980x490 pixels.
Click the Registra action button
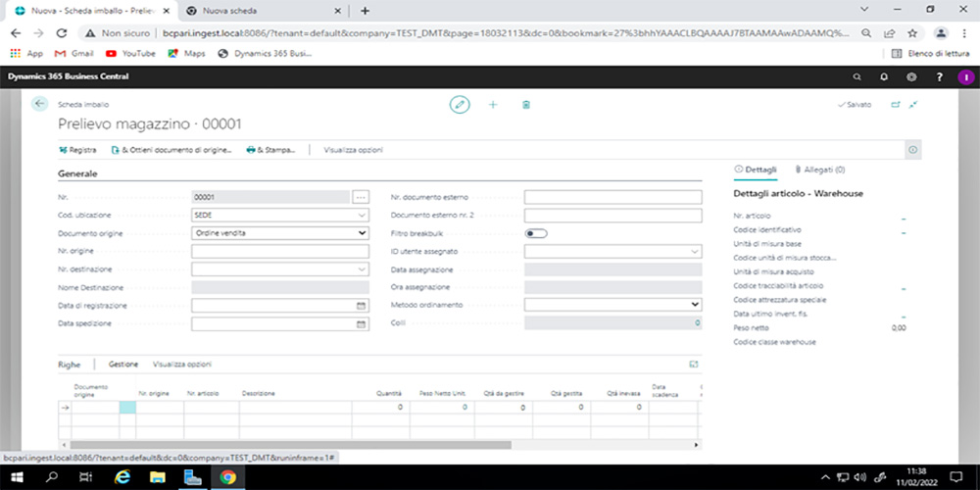pos(77,150)
